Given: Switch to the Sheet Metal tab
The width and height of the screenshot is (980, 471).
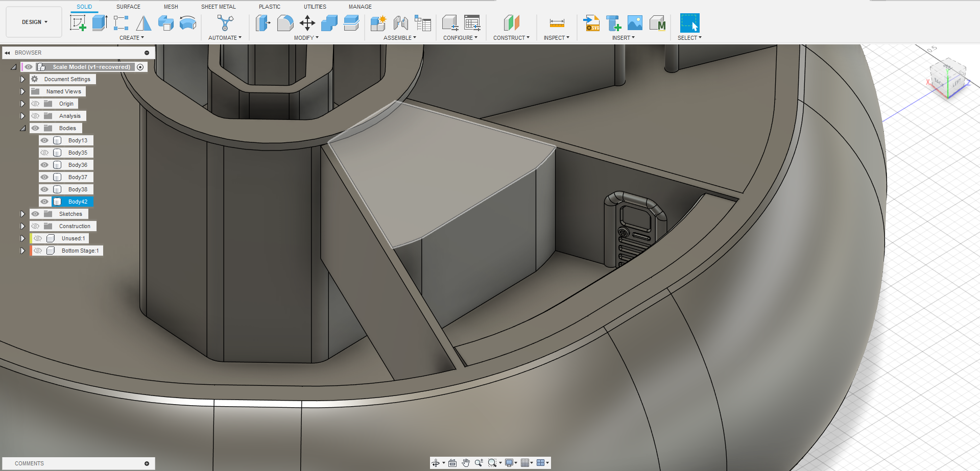Looking at the screenshot, I should pos(219,7).
